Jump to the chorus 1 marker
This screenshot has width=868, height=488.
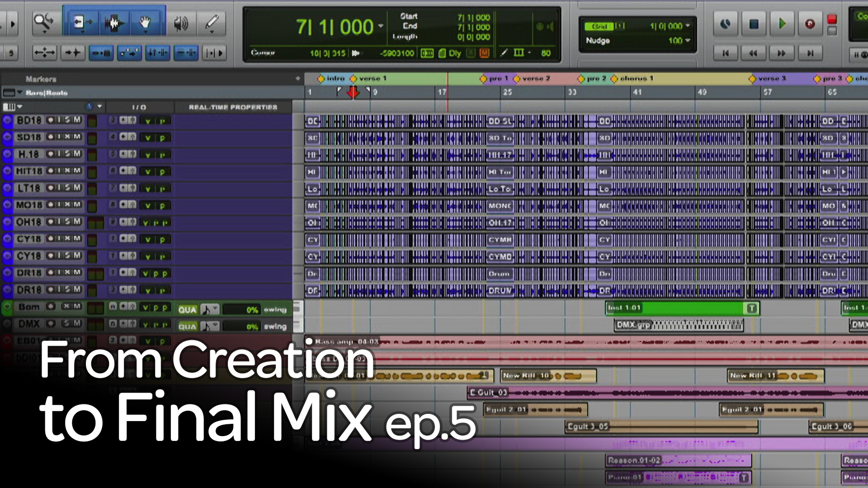tap(614, 79)
